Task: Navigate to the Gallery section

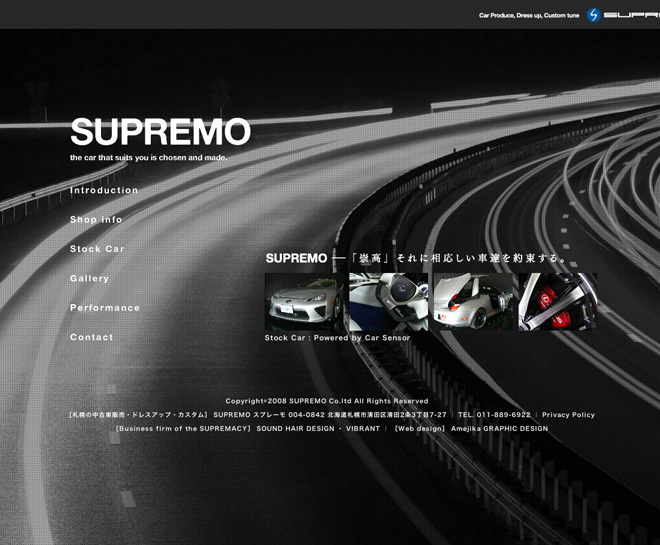Action: (89, 278)
